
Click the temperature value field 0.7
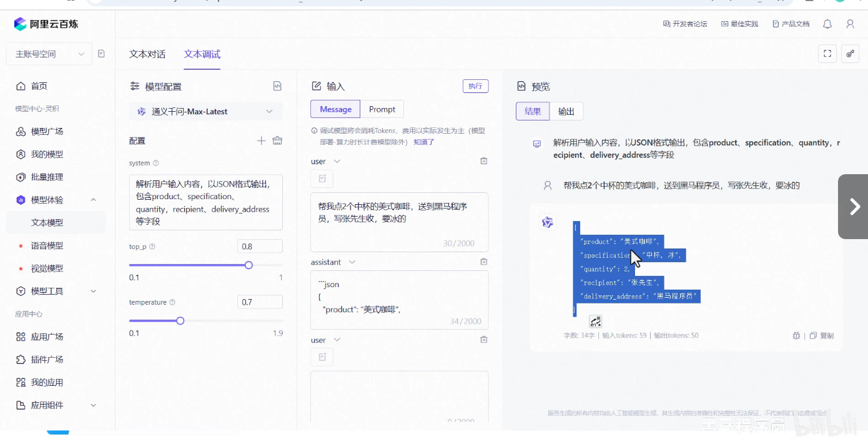point(260,302)
